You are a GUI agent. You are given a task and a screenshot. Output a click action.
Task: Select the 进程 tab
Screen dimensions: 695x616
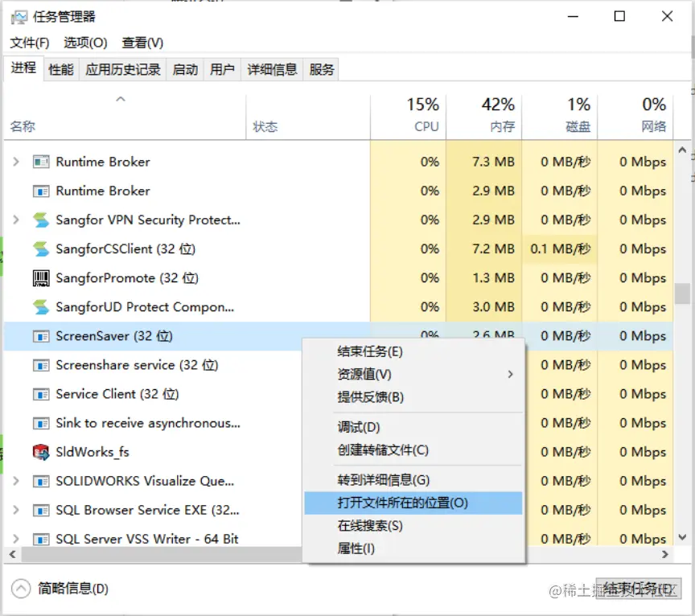point(23,68)
